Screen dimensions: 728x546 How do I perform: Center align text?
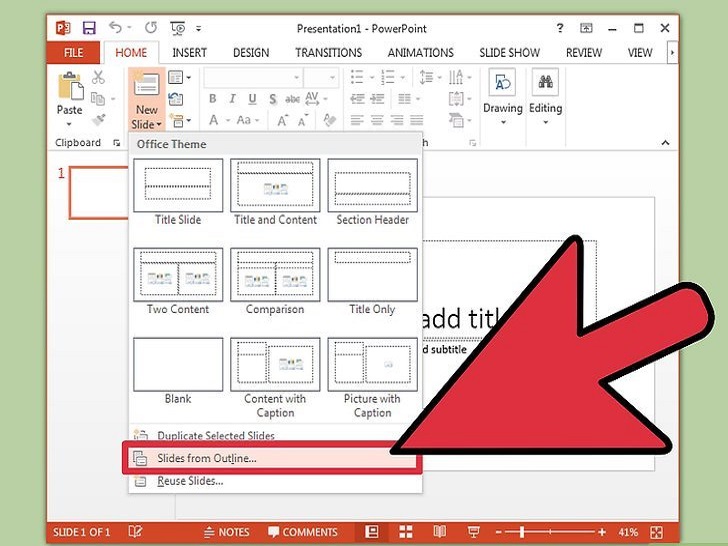[x=377, y=120]
